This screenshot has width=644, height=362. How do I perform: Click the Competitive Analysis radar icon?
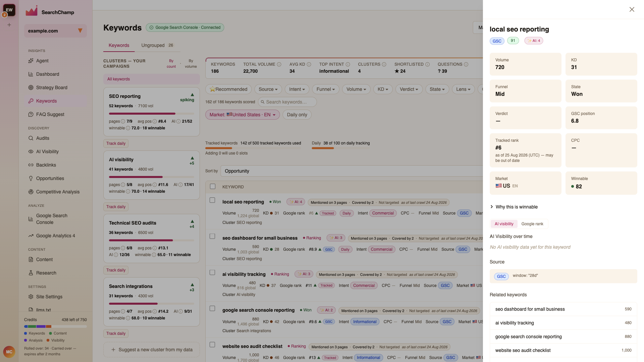31,192
